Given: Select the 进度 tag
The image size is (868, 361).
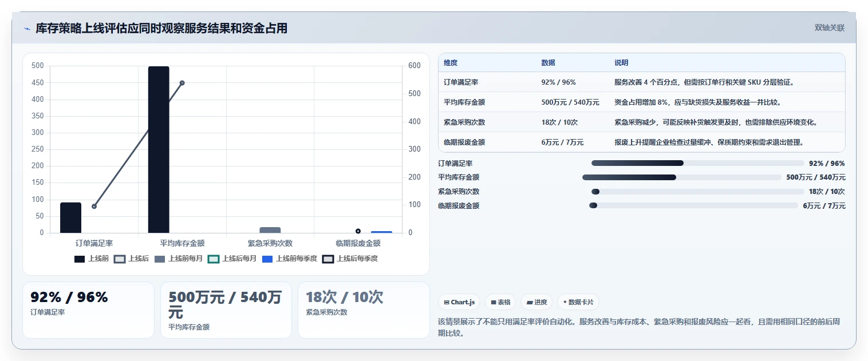Looking at the screenshot, I should pos(536,302).
